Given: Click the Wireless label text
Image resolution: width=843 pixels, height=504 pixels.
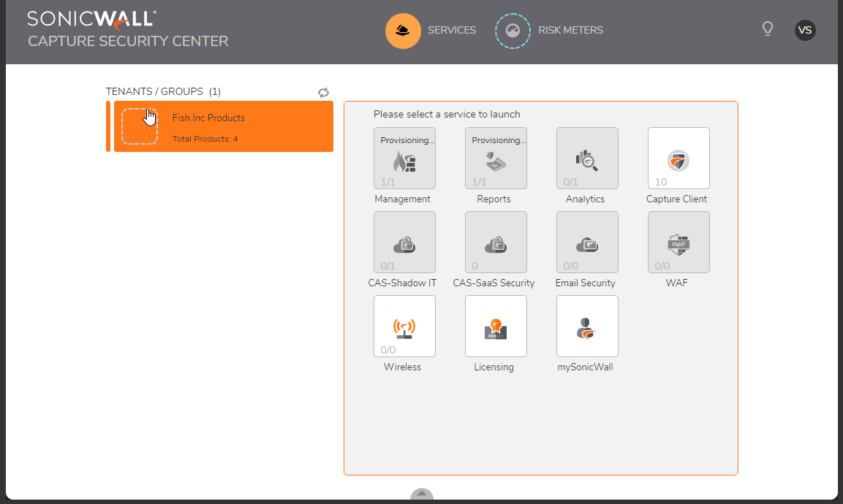Looking at the screenshot, I should (402, 367).
